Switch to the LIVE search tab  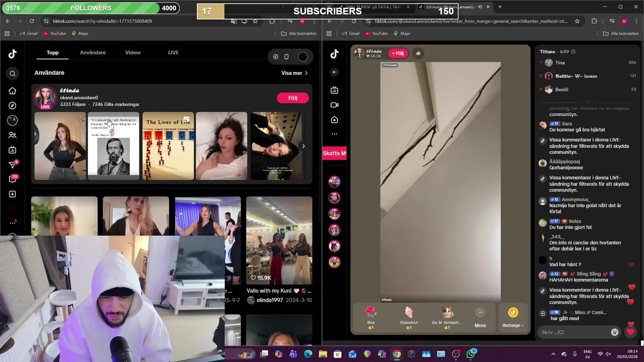173,53
